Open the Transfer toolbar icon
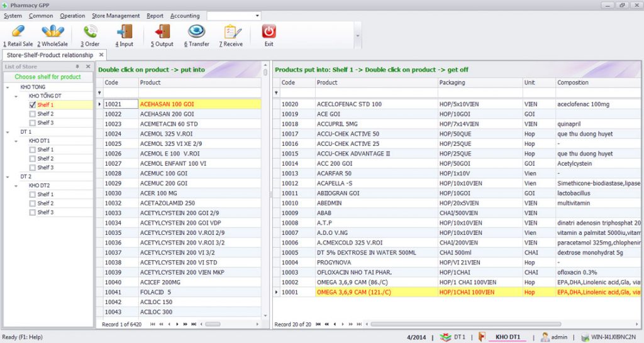The width and height of the screenshot is (644, 343). click(x=197, y=32)
